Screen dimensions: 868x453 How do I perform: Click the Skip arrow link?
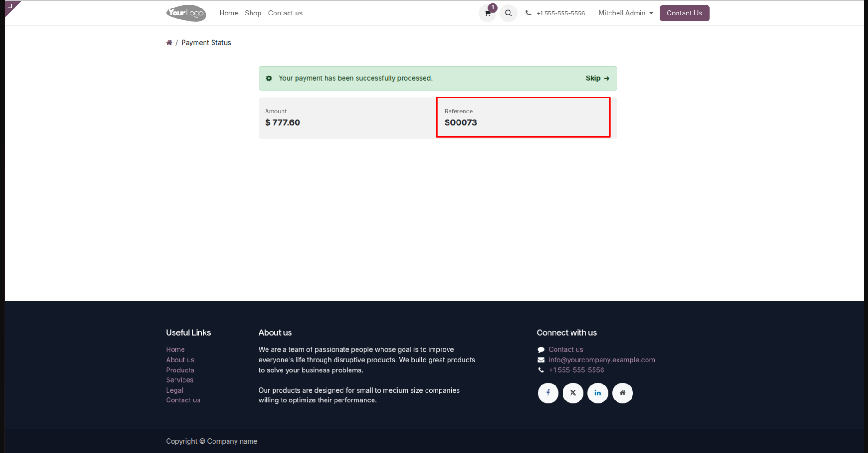(597, 78)
